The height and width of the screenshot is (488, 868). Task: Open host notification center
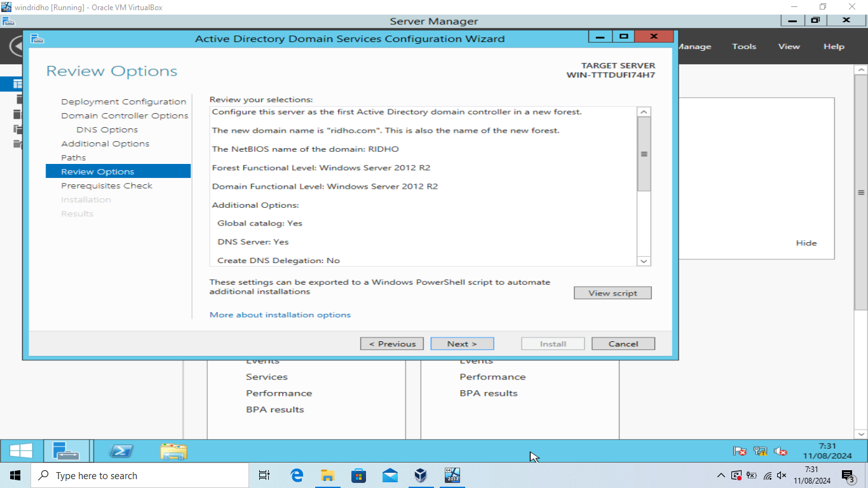point(848,475)
